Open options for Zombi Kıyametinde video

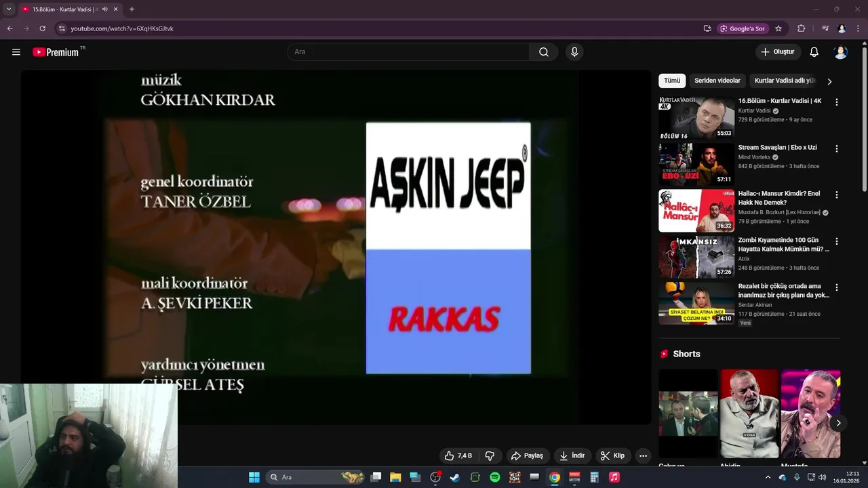coord(836,241)
